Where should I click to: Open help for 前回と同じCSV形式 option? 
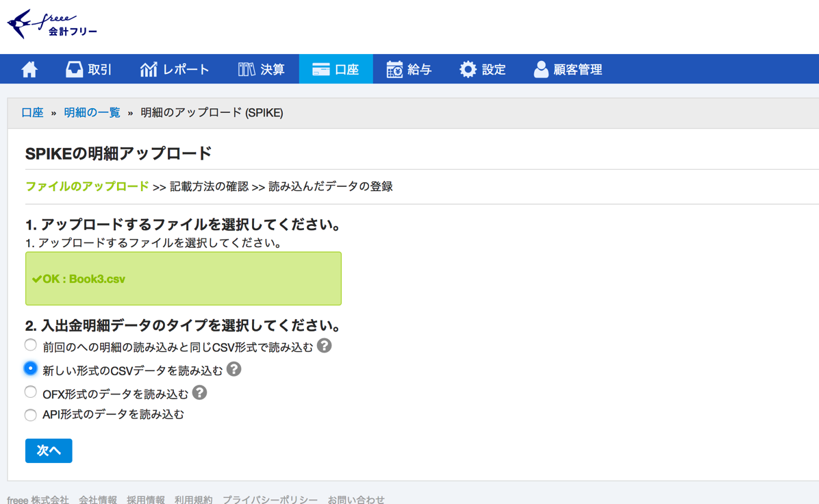tap(324, 346)
